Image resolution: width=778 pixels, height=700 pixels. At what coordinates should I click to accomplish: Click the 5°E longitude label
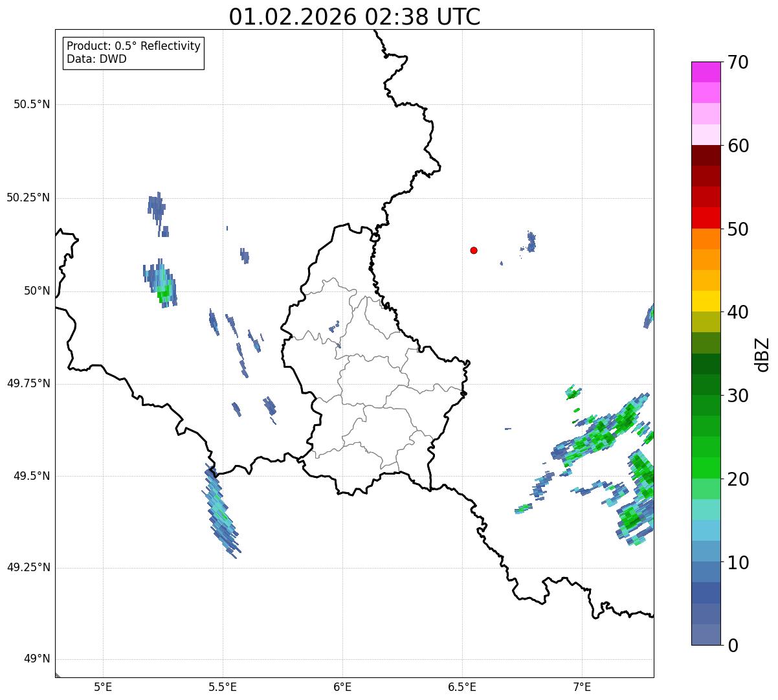103,686
